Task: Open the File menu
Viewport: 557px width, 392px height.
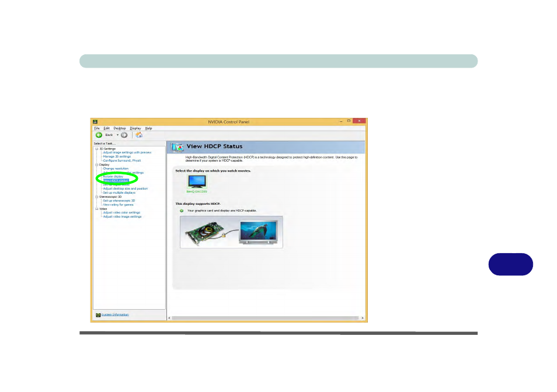Action: pyautogui.click(x=97, y=128)
